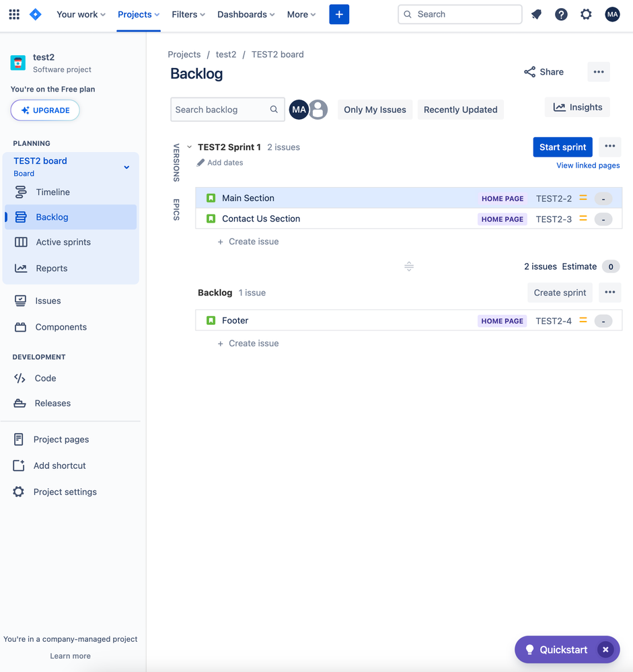Open the help question mark icon
The image size is (633, 672).
pyautogui.click(x=561, y=15)
